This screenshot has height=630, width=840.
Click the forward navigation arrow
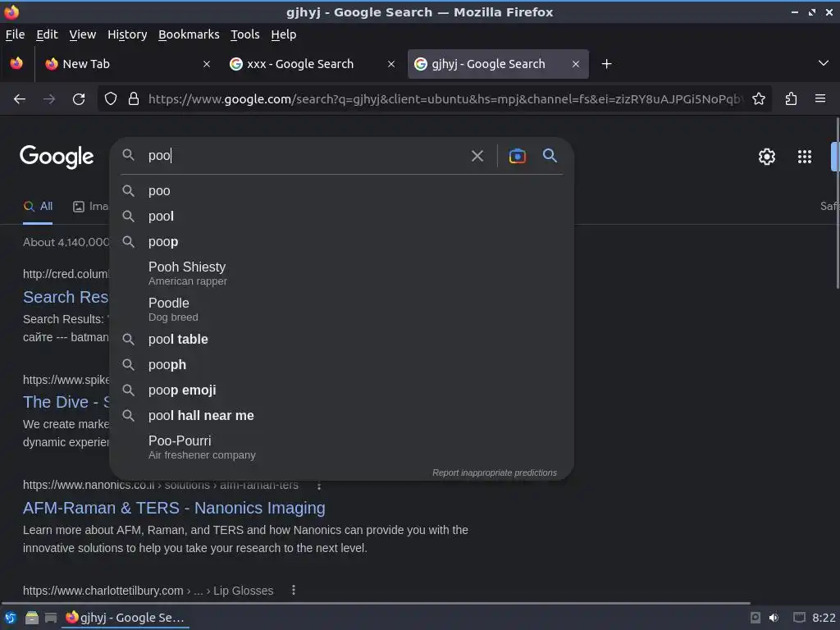[49, 99]
